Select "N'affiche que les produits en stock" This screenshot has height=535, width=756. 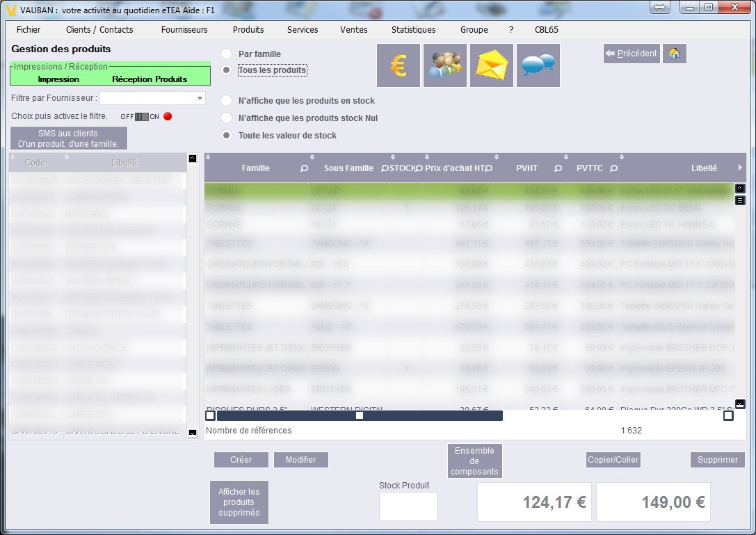click(x=226, y=101)
